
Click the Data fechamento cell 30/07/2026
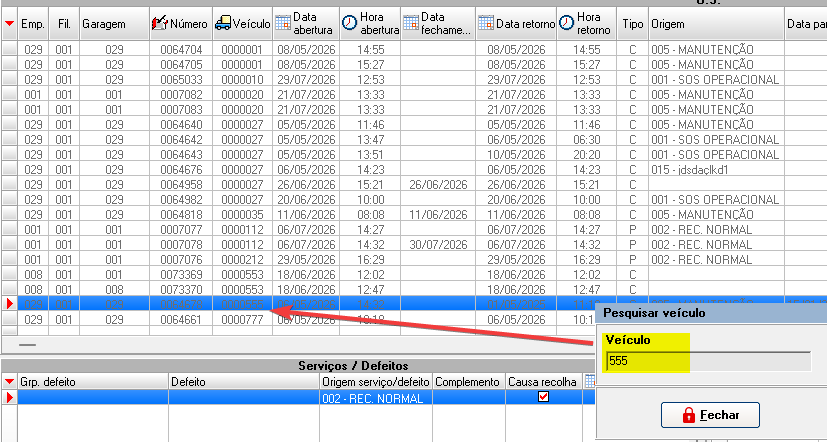[438, 245]
